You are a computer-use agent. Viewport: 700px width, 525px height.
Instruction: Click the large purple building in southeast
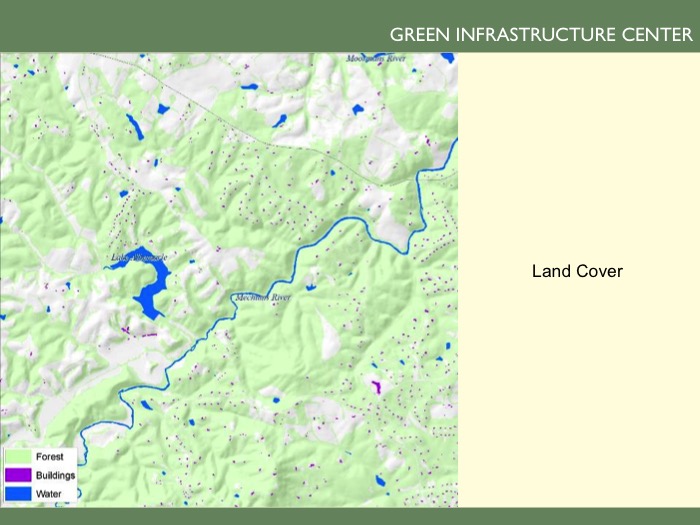click(376, 385)
